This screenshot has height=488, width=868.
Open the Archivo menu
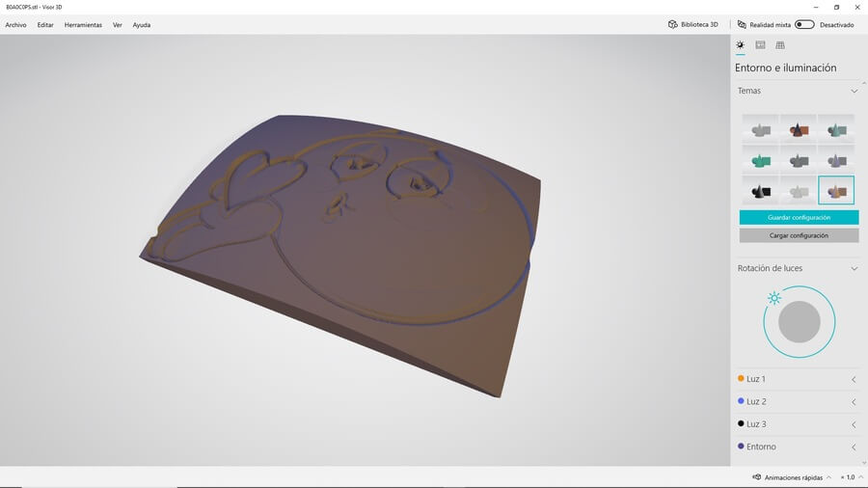(15, 25)
